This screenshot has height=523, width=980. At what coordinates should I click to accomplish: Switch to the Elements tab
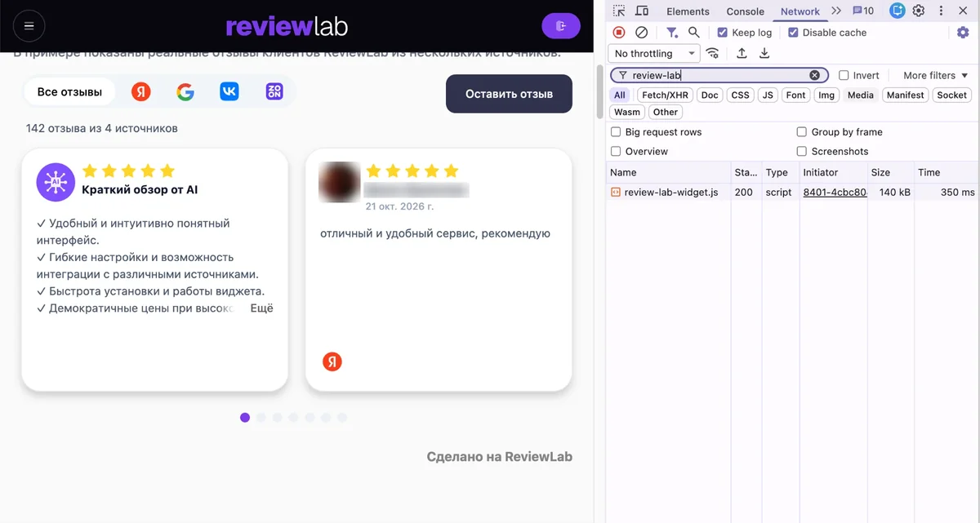688,11
